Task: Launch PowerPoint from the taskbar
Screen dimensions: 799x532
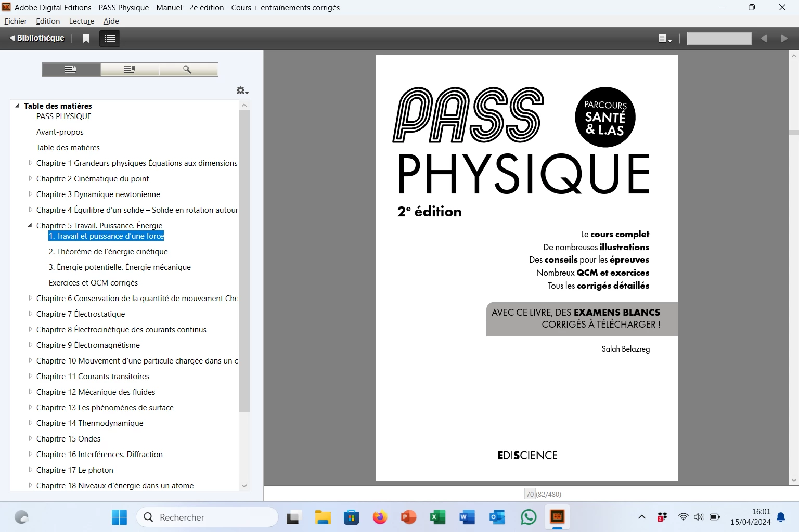Action: pos(408,517)
